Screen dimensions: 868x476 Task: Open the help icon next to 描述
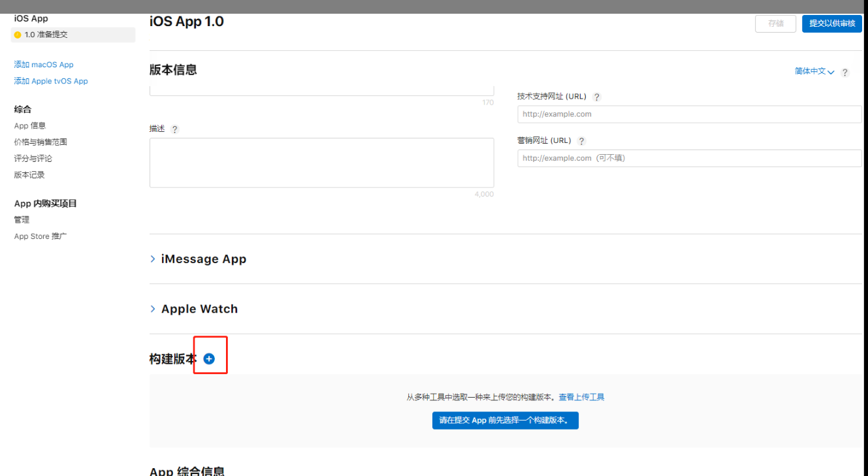tap(174, 129)
